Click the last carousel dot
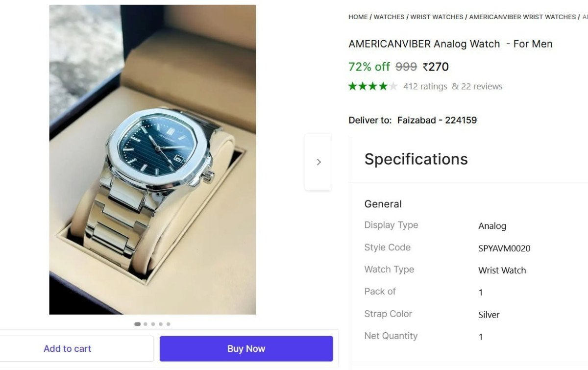 coord(168,324)
